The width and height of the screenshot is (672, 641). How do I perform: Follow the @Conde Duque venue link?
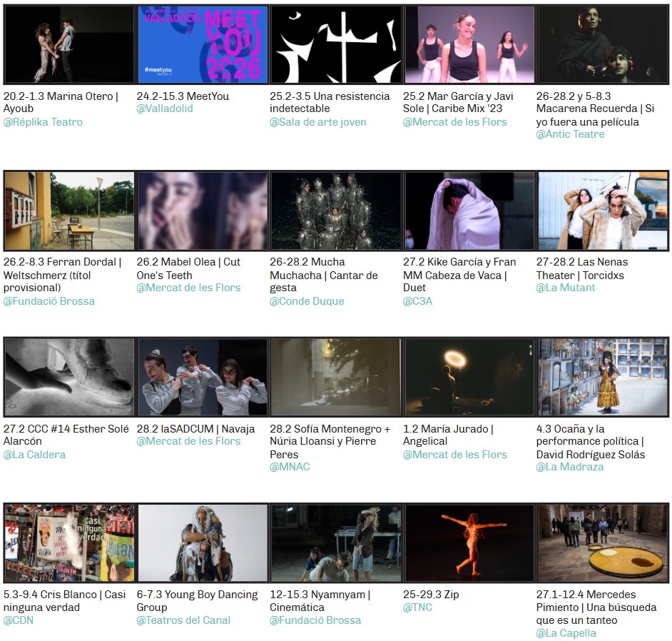(307, 301)
